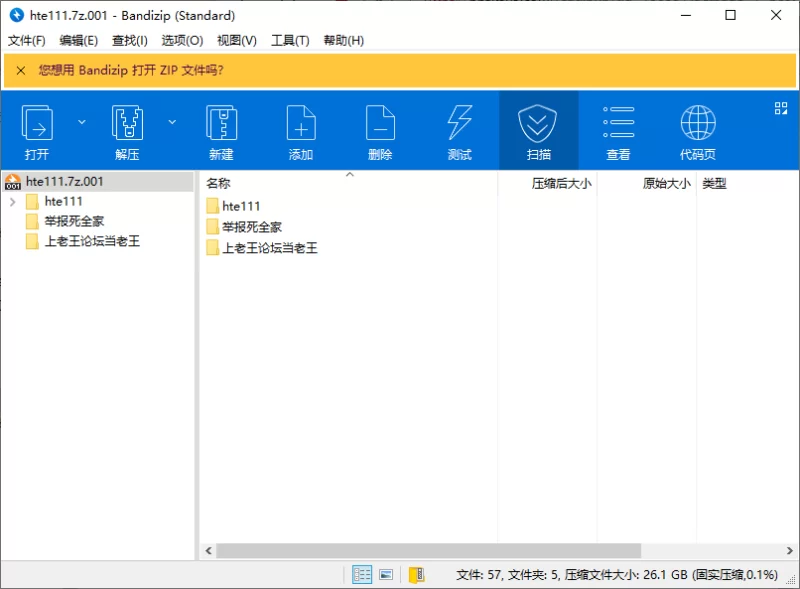Switch to image thumbnail view in status bar

(386, 575)
